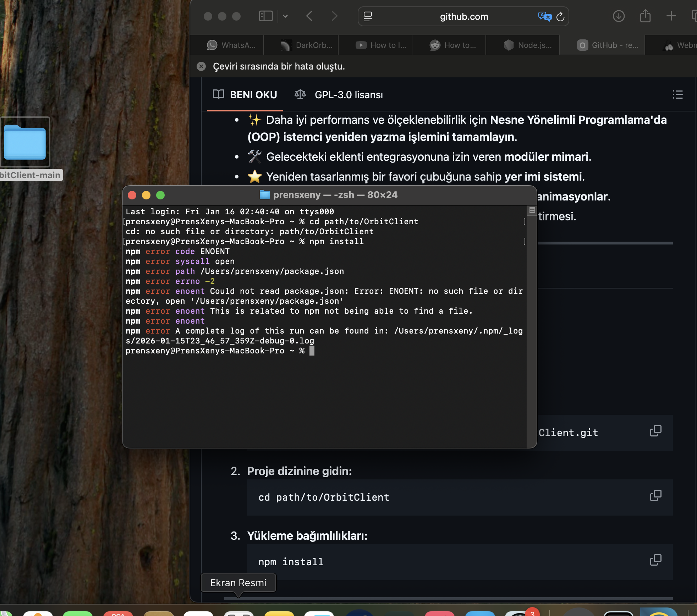This screenshot has height=616, width=697.
Task: Click the 'npm install' code text
Action: [291, 562]
